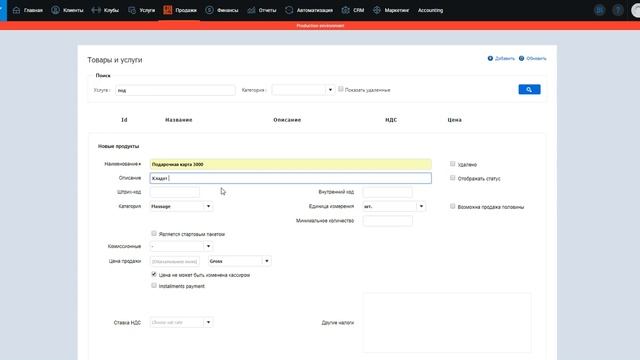The width and height of the screenshot is (640, 360).
Task: Click the blue search magnifier button
Action: tap(529, 89)
